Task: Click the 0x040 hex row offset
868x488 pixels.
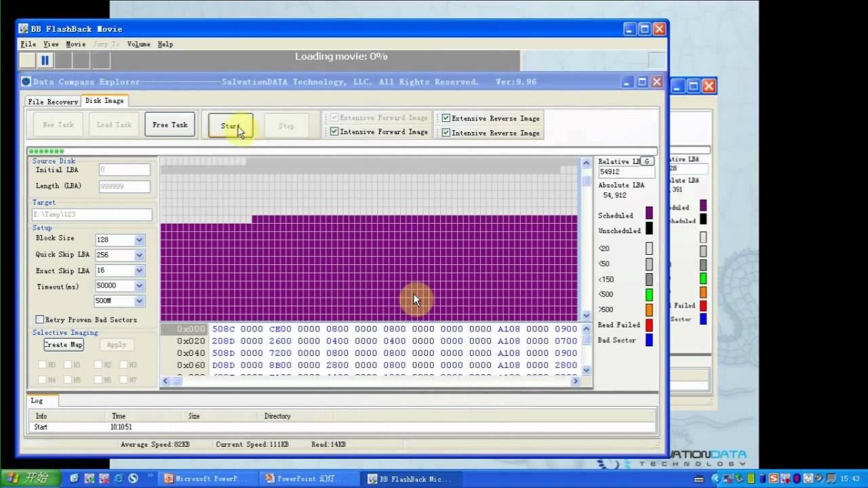Action: pyautogui.click(x=191, y=354)
